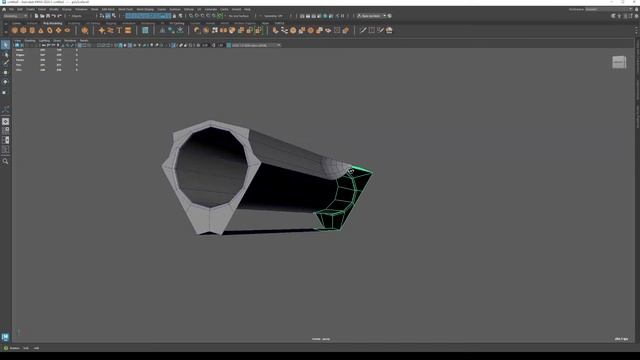Activate the Scale tool in toolbox
This screenshot has width=640, height=360.
tap(5, 92)
